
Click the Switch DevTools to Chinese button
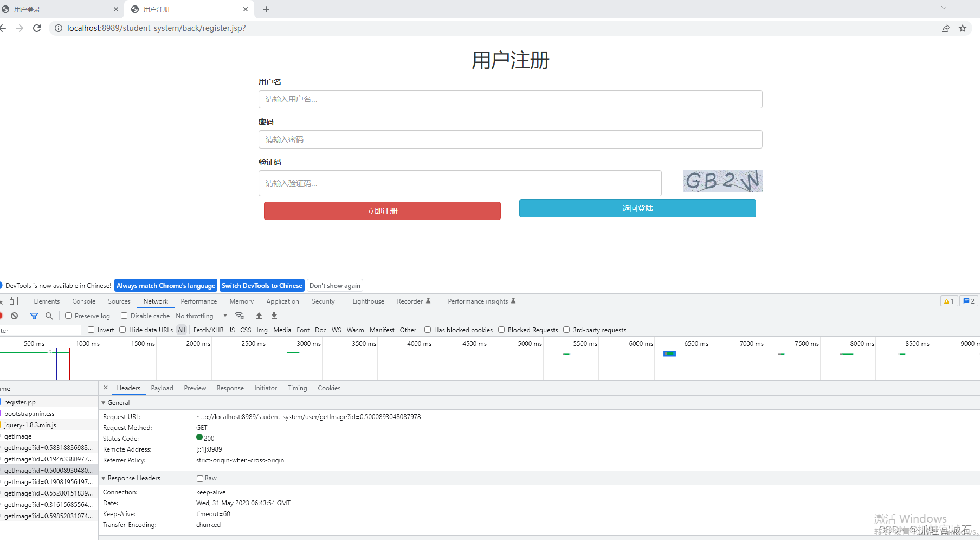(262, 285)
